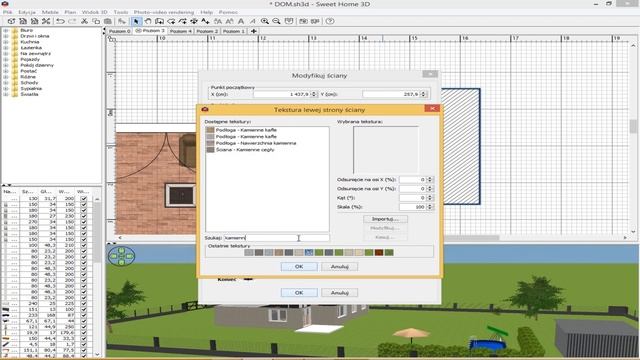Click the Zoom out magnifier icon
640x360 pixels.
point(276,21)
